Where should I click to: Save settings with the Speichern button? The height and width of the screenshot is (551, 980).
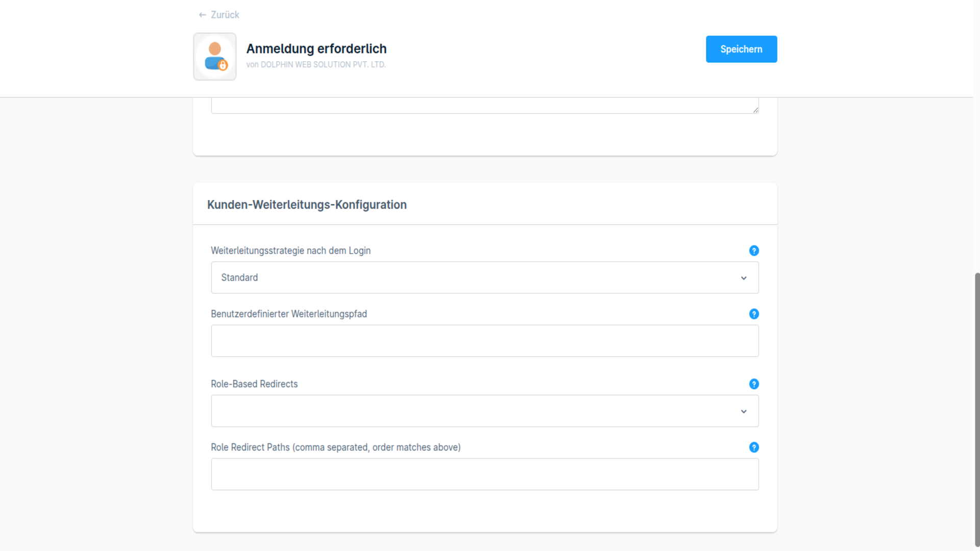click(741, 49)
